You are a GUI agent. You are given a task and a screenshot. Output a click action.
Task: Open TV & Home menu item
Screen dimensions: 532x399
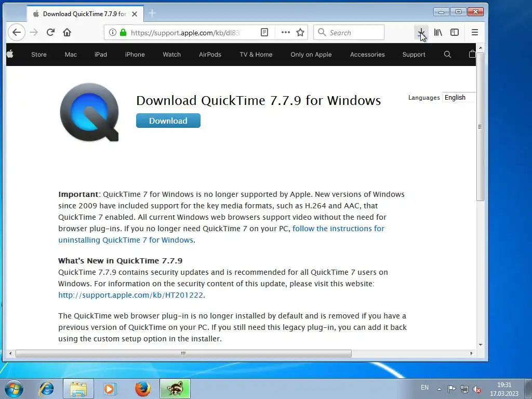(x=256, y=55)
